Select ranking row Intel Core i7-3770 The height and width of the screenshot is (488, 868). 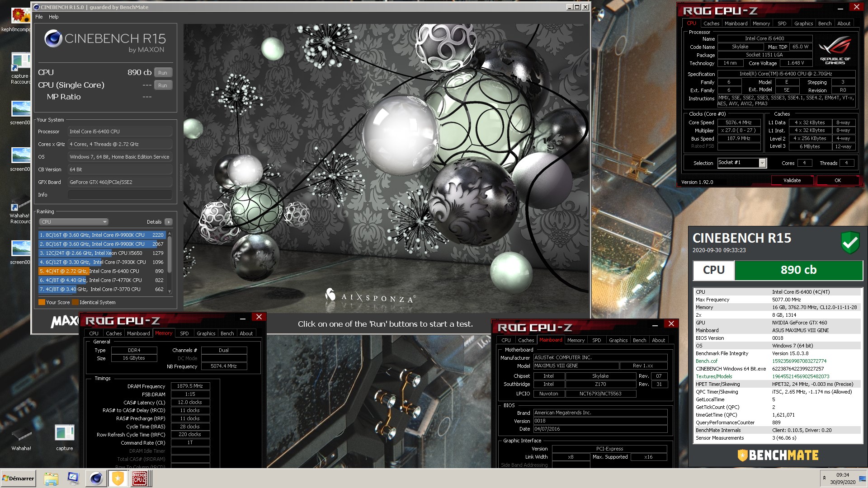(x=102, y=289)
